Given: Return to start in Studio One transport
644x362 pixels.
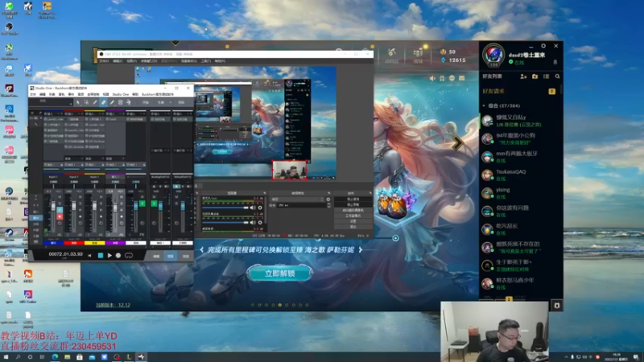Looking at the screenshot, I should pyautogui.click(x=90, y=255).
